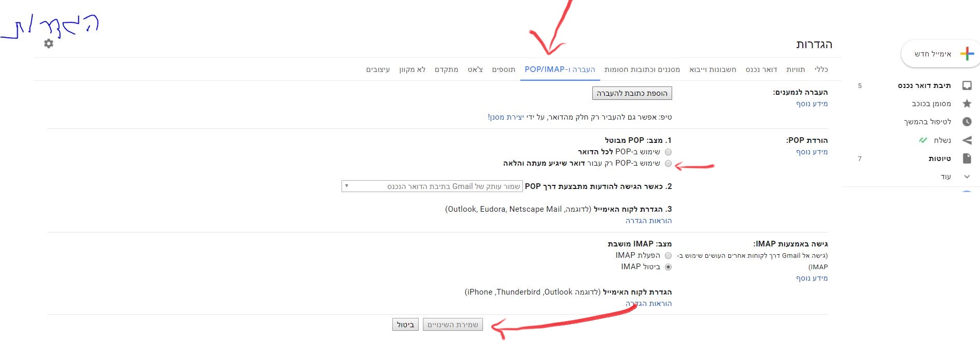Open the Gmail copy handling dropdown

(x=432, y=186)
